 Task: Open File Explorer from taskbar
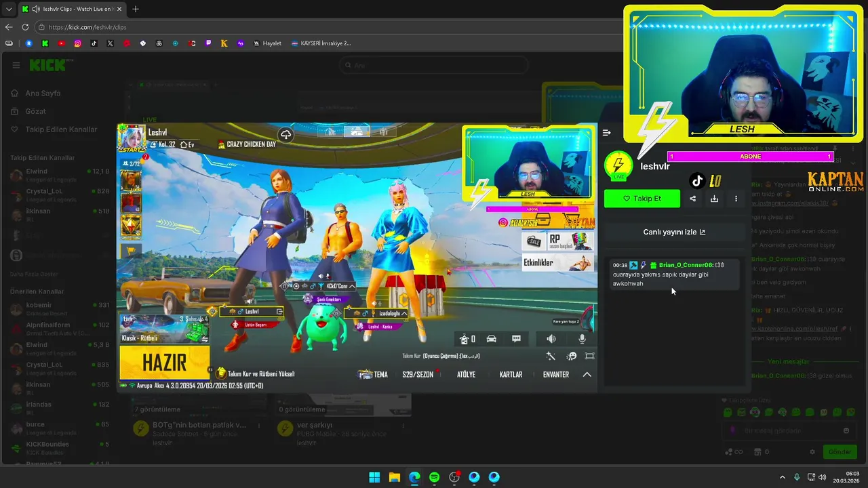coord(394,477)
